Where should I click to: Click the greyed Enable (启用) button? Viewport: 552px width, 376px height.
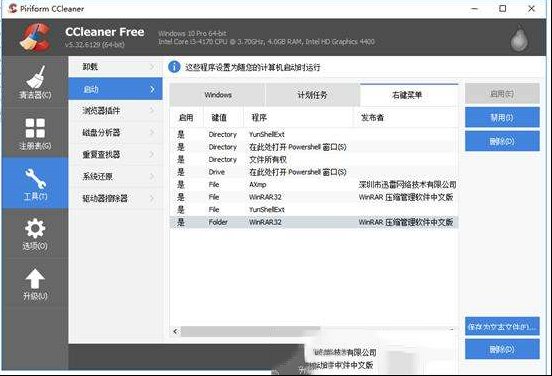coord(502,94)
